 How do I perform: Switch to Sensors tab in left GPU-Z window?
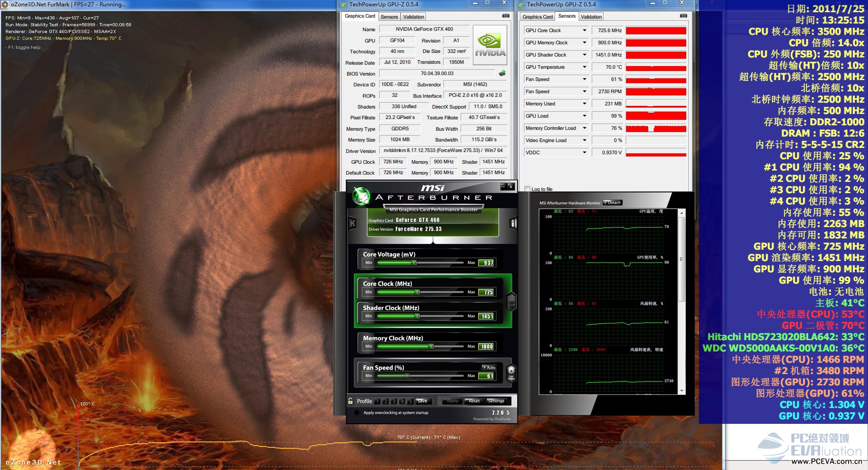point(389,17)
